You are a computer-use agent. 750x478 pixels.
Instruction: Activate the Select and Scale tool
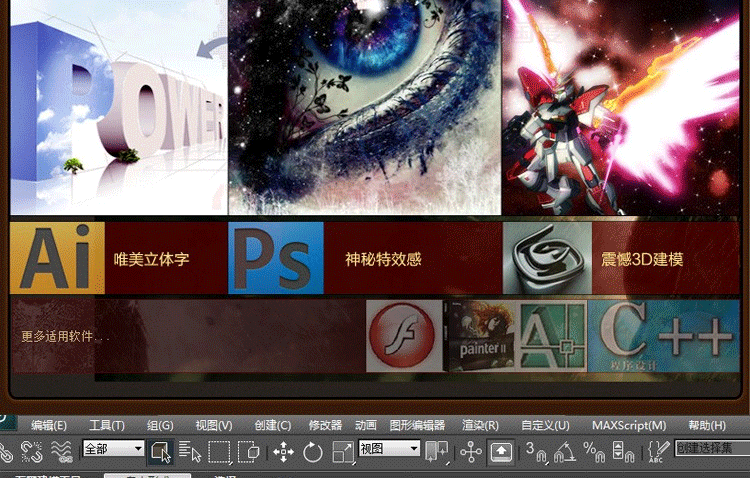tap(343, 451)
